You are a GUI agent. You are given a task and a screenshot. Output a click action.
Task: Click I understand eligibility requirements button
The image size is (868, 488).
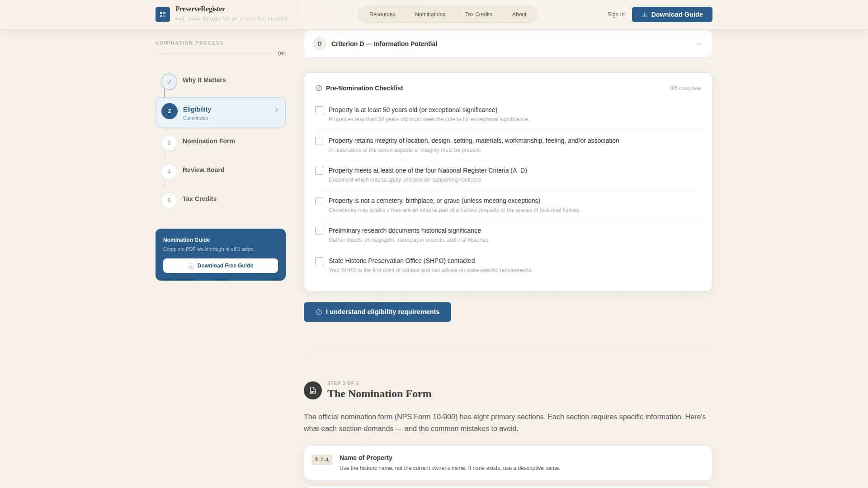click(x=377, y=312)
